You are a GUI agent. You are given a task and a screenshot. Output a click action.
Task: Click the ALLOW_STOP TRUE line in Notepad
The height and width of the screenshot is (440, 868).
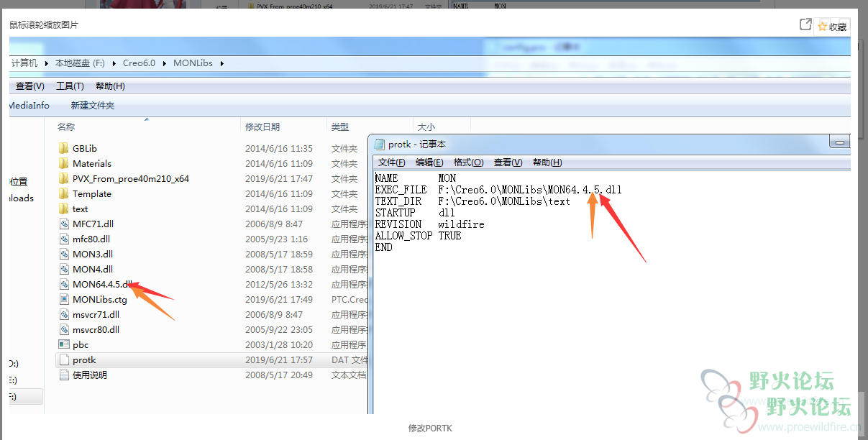[x=418, y=236]
